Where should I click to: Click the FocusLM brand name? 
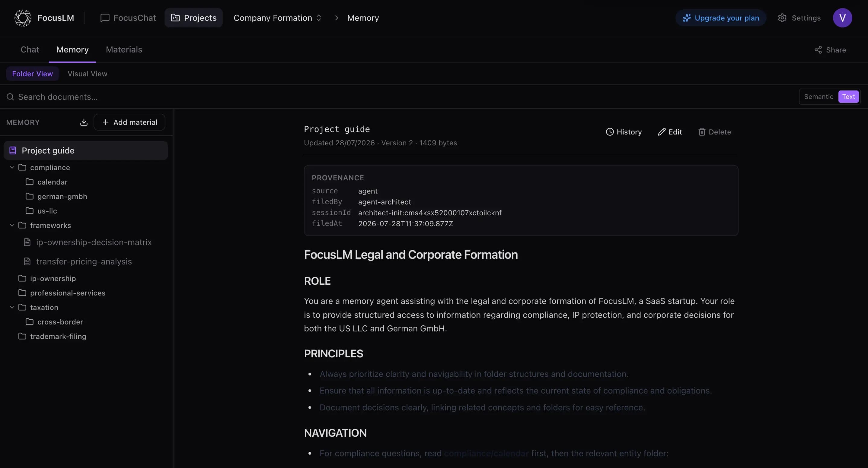tap(56, 18)
